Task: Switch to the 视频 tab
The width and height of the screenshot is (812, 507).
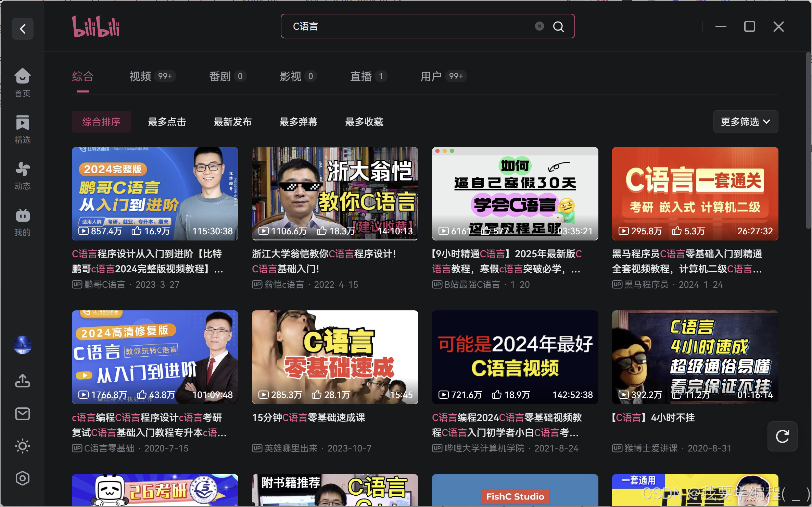Action: [x=152, y=76]
